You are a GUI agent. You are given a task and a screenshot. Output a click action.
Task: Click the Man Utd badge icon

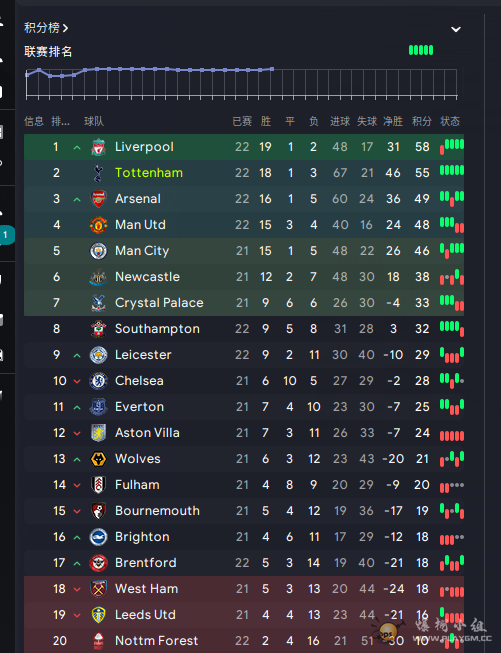(x=98, y=225)
